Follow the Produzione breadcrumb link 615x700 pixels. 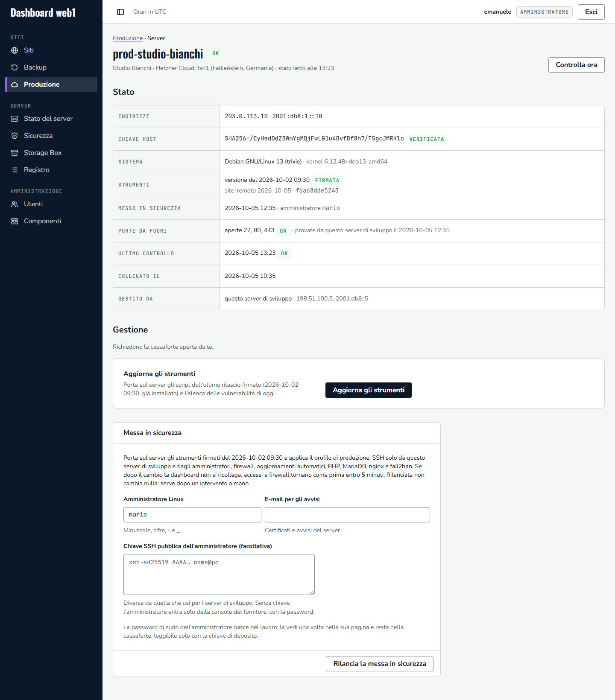(x=128, y=38)
